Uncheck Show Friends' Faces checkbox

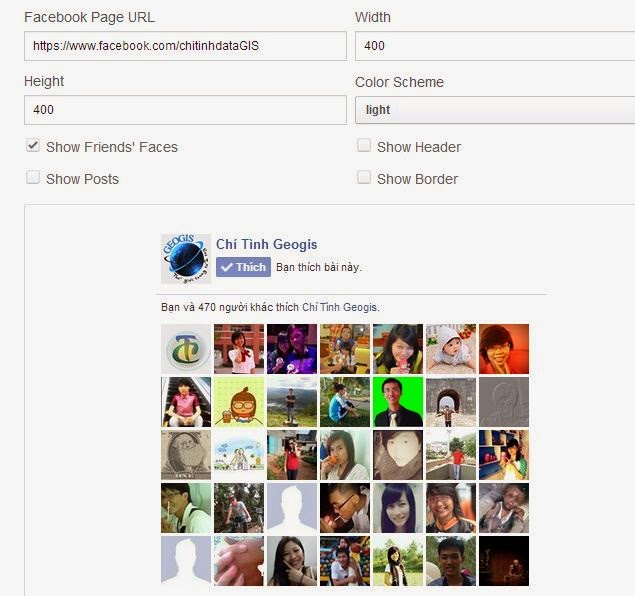pos(33,145)
